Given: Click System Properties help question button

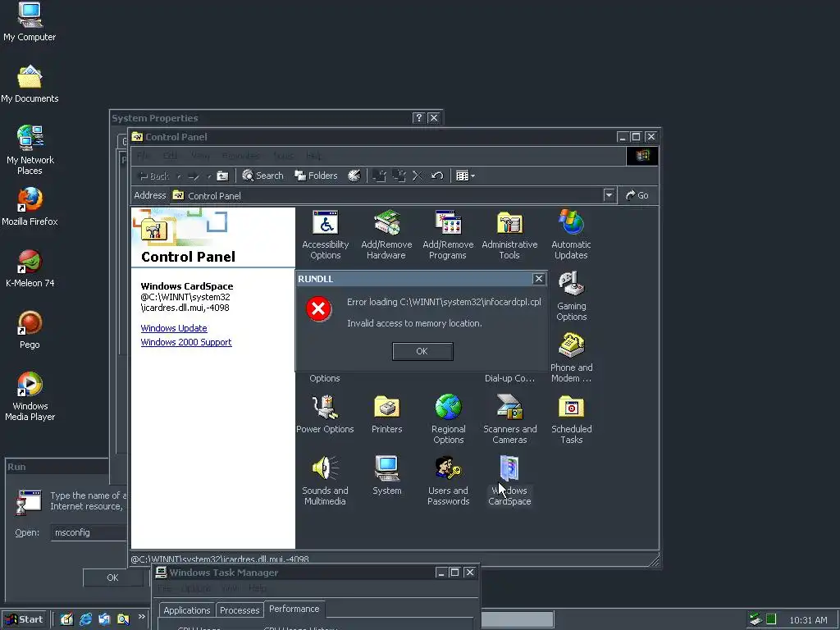Looking at the screenshot, I should 419,118.
